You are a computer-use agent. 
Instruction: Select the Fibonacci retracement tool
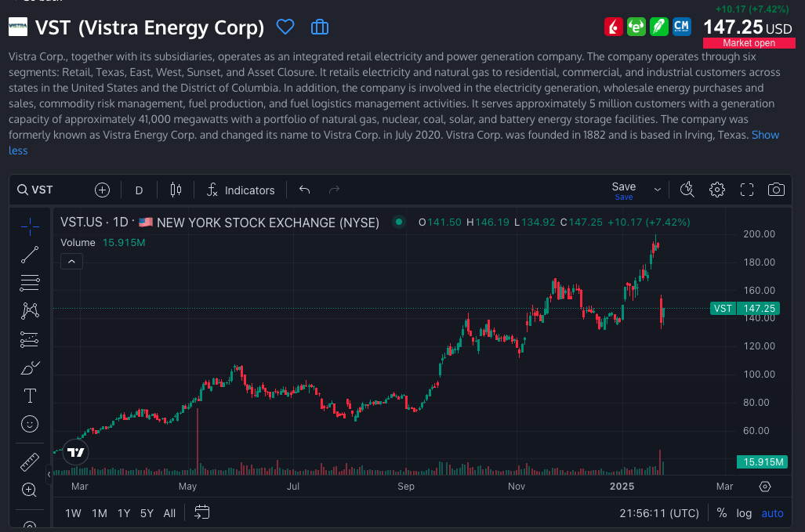tap(30, 283)
